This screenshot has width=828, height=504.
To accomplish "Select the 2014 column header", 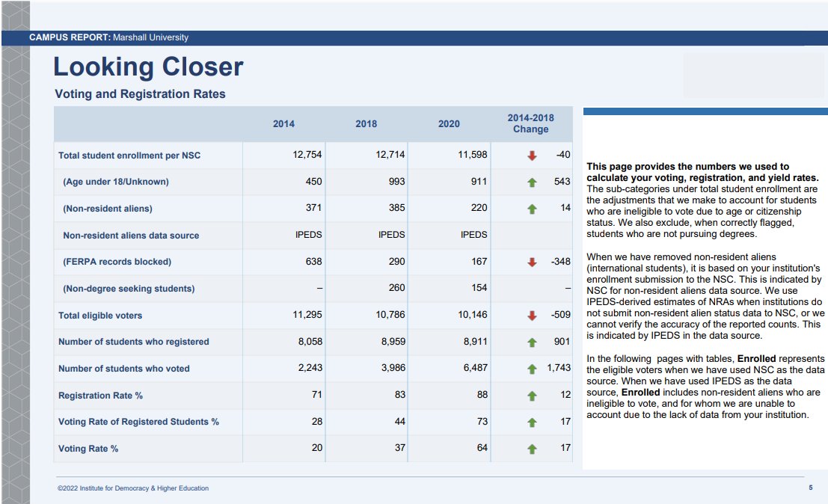I will [283, 124].
